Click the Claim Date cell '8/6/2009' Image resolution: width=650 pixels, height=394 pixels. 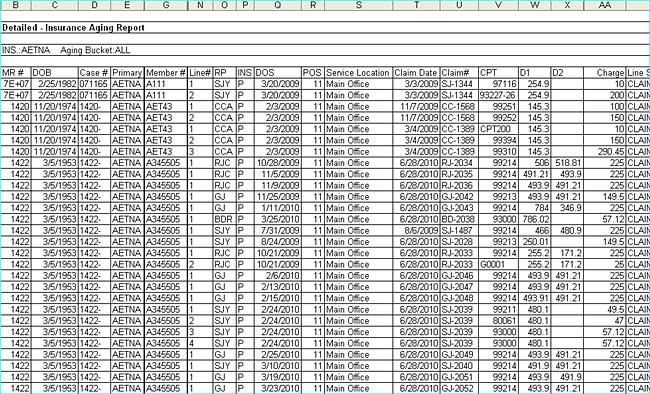coord(416,231)
